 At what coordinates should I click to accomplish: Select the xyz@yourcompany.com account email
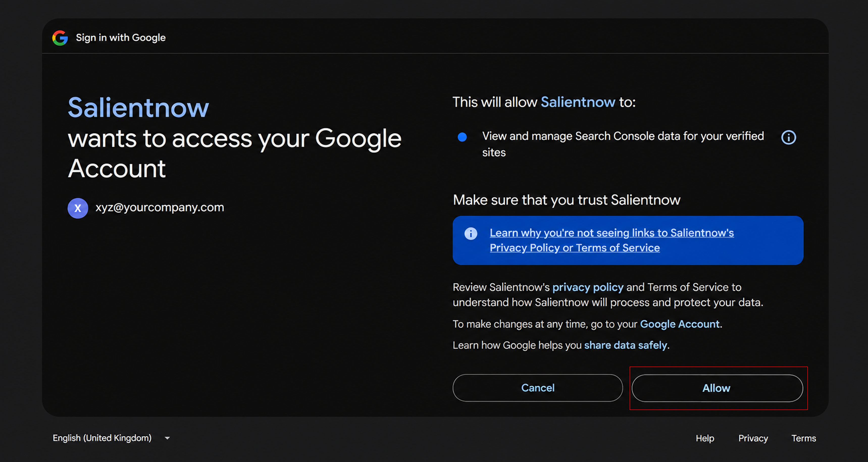coord(160,207)
